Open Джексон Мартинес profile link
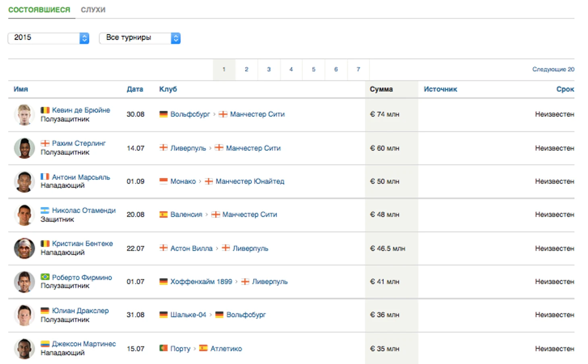Image resolution: width=588 pixels, height=364 pixels. [84, 344]
